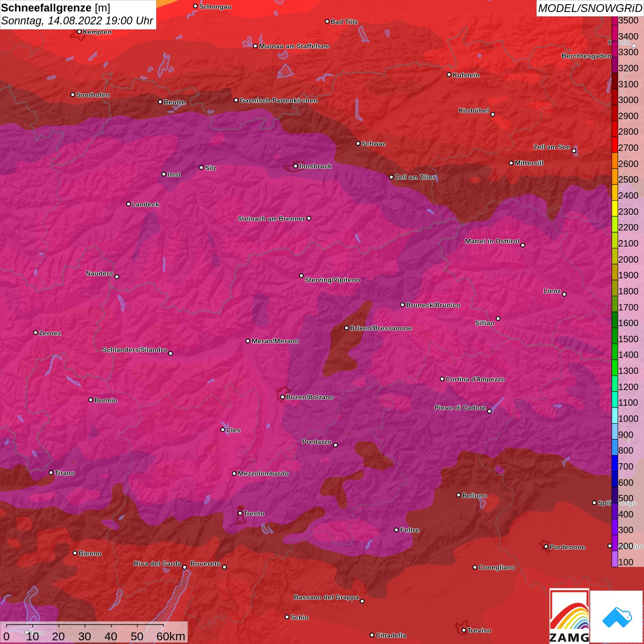Click the Mezzolombardo label
Screen dimensions: 644x644
[x=263, y=473]
